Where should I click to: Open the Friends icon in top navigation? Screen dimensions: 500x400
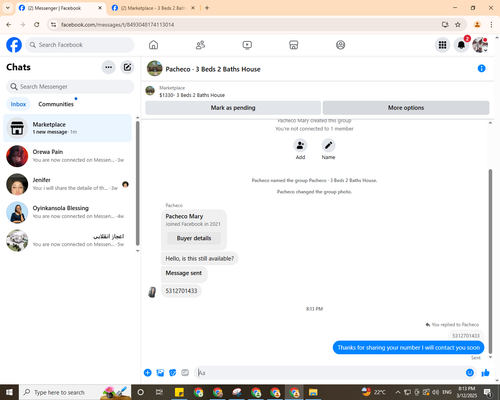tap(200, 45)
